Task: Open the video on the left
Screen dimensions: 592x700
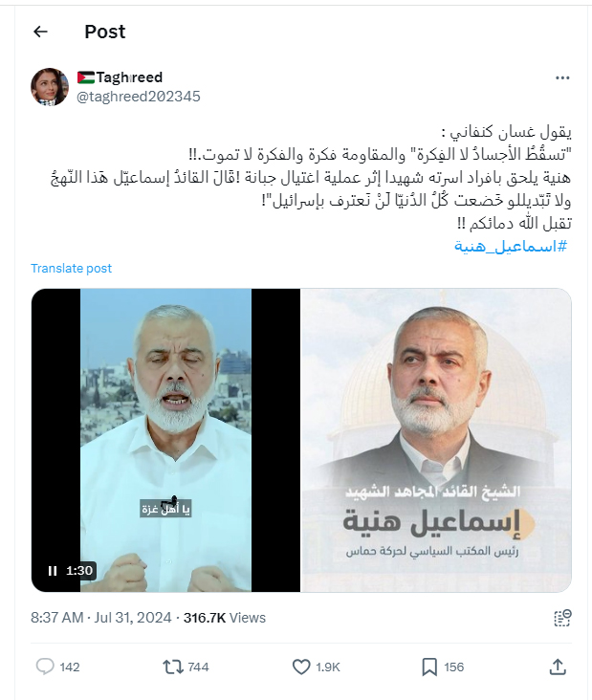Action: click(165, 440)
